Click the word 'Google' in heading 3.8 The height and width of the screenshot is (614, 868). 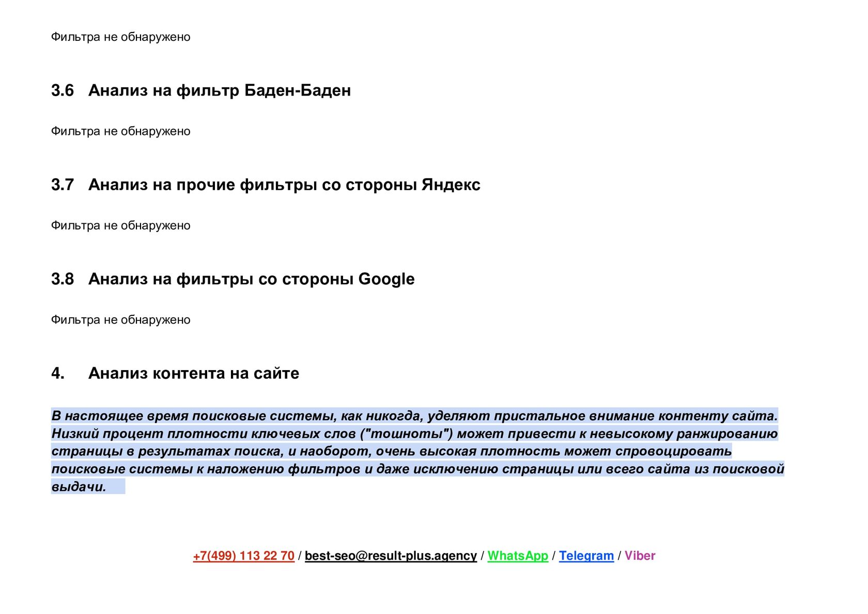pyautogui.click(x=386, y=279)
